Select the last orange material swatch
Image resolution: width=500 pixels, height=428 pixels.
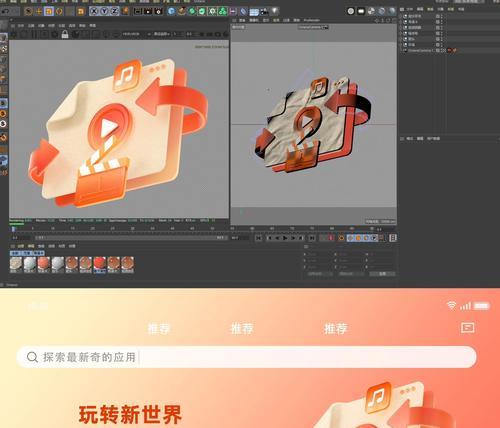coord(128,264)
